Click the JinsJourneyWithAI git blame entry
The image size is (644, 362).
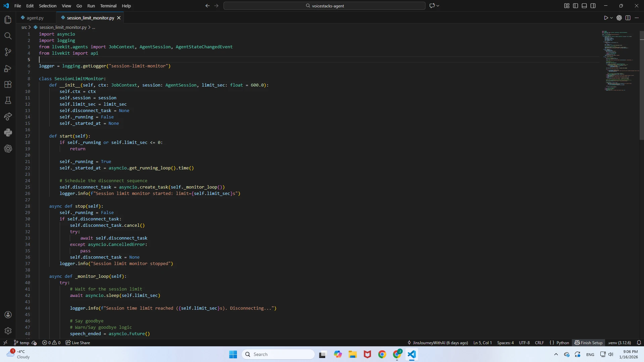point(438,343)
